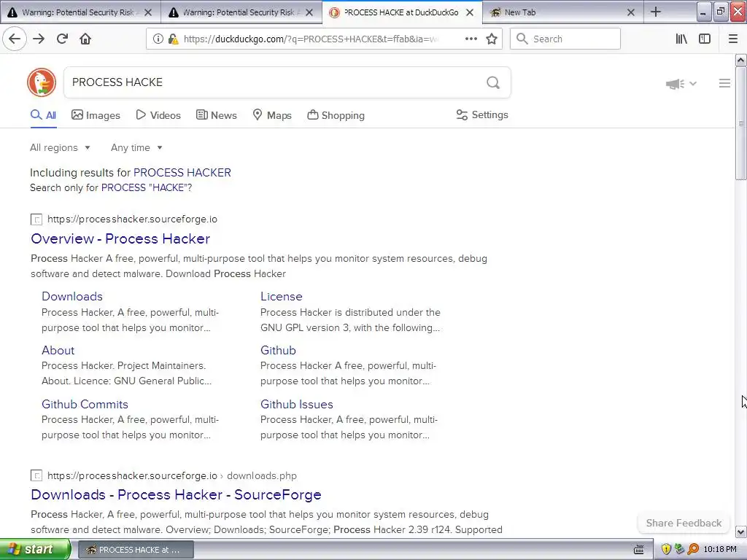Open the Firefox hamburger menu
747x560 pixels.
coord(733,39)
